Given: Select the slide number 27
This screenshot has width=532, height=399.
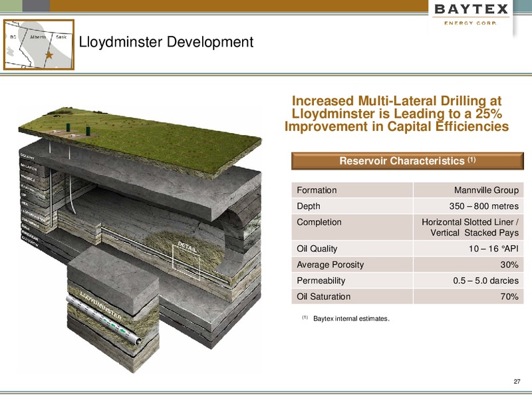Looking at the screenshot, I should [517, 381].
